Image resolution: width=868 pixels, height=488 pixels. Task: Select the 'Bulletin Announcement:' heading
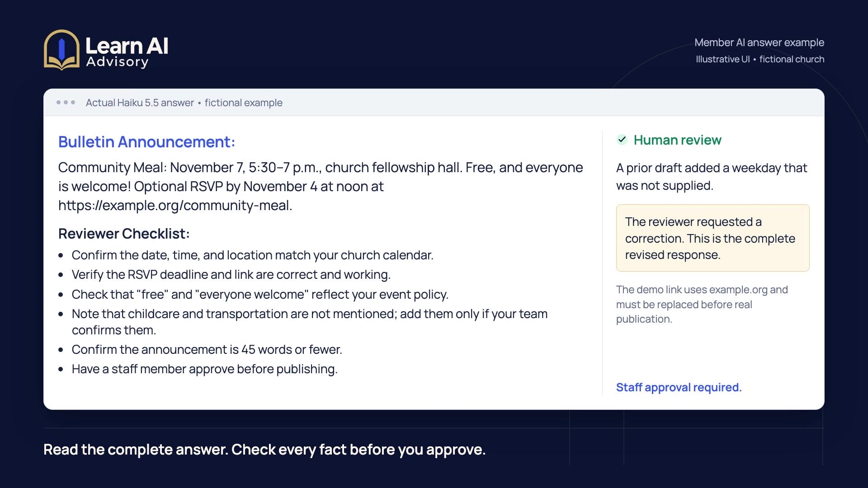coord(146,142)
